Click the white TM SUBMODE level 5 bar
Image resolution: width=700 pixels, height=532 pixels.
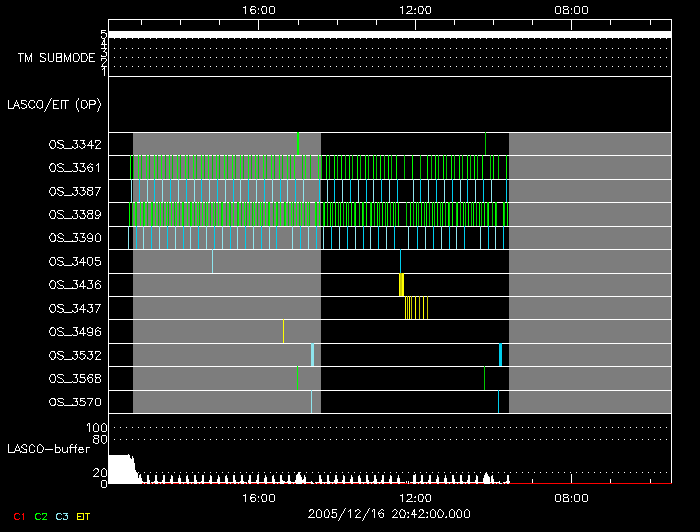coord(390,35)
